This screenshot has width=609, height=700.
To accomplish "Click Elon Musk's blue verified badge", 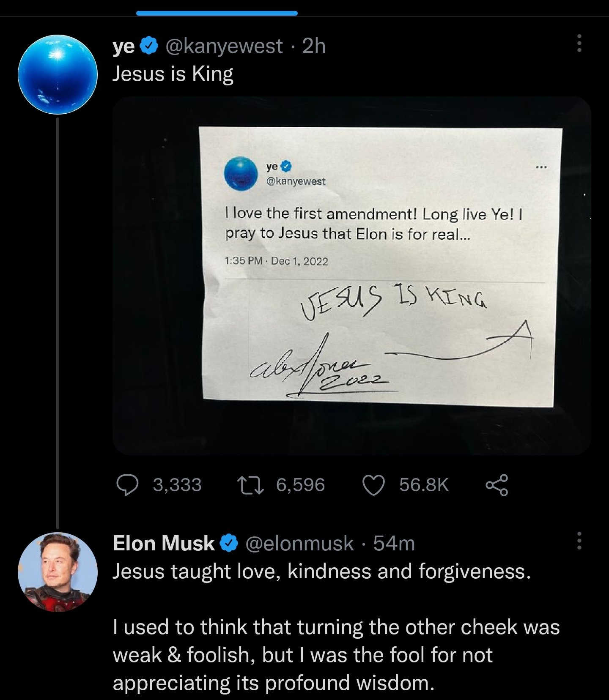I will click(229, 544).
